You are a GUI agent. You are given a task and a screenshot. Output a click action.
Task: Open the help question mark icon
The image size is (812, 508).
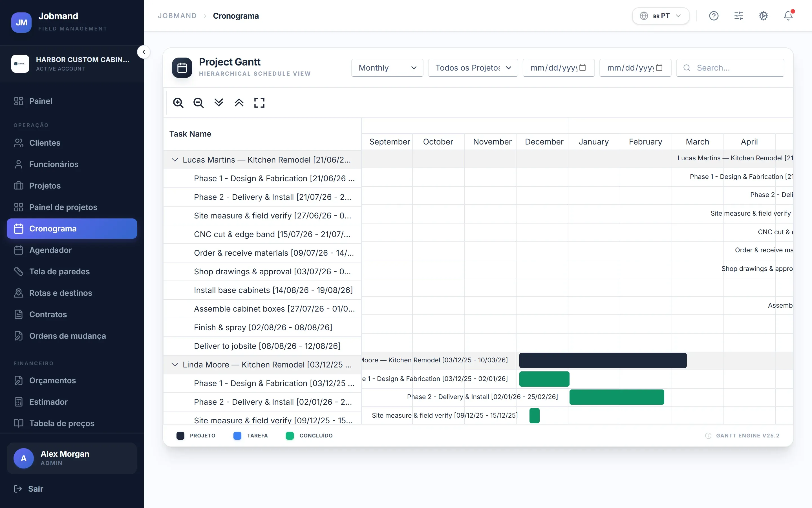coord(714,16)
